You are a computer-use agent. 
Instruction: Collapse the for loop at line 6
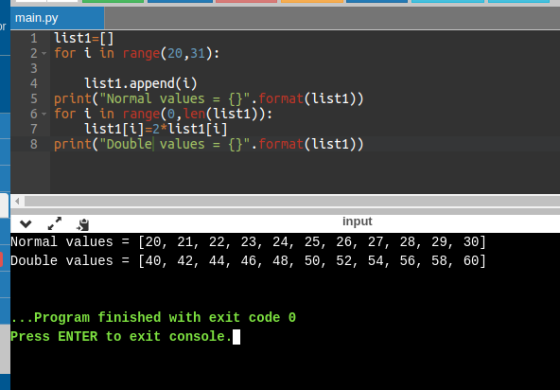[x=44, y=114]
